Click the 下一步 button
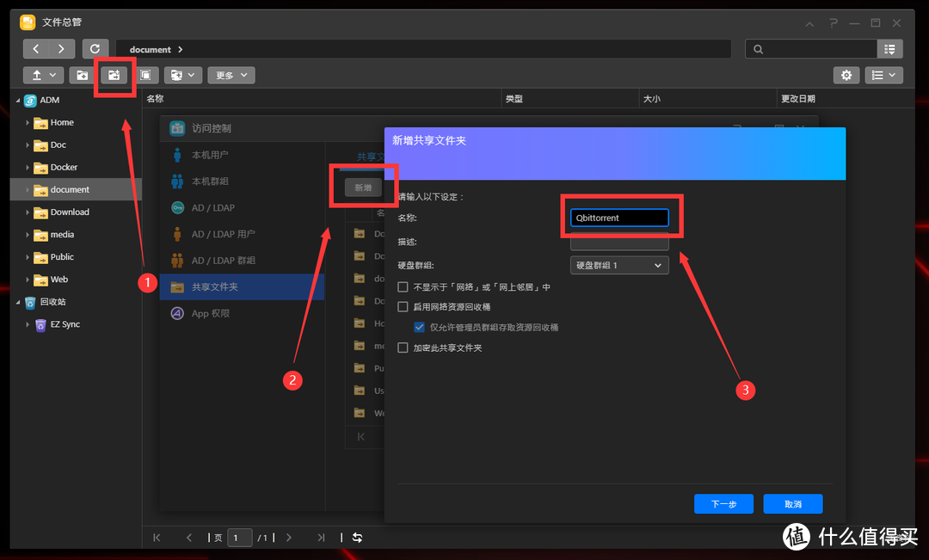The image size is (929, 560). (723, 504)
